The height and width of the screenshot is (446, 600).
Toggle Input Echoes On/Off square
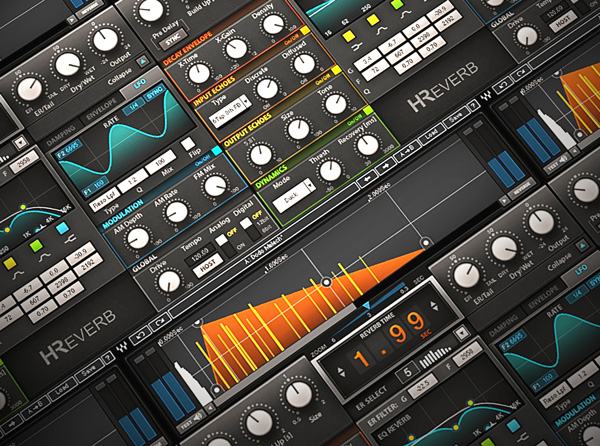coord(336,70)
